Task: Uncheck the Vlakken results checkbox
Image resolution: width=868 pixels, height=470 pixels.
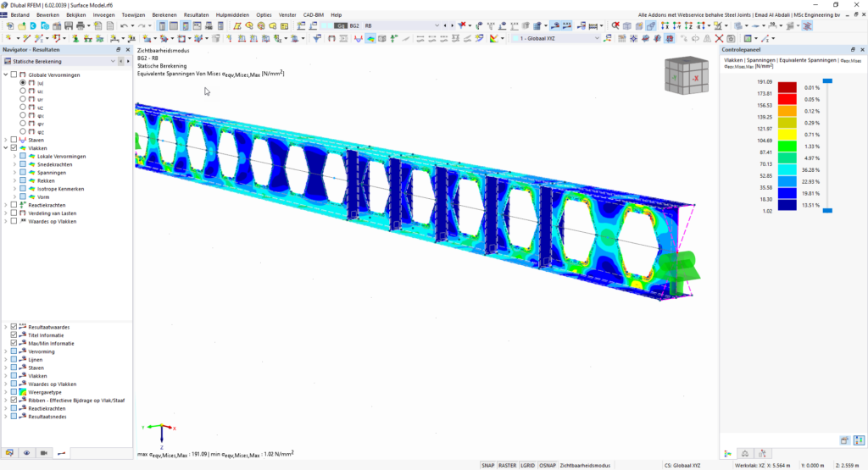Action: [x=14, y=147]
